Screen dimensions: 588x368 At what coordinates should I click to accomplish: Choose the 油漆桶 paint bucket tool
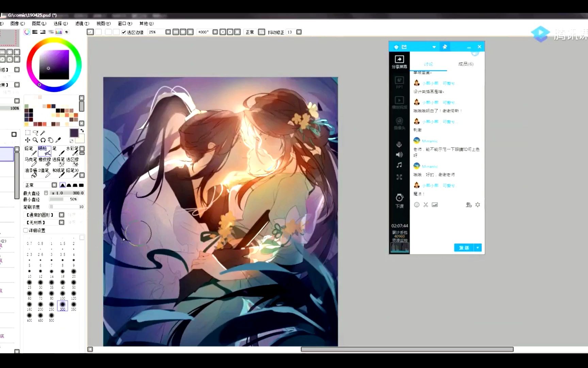pos(30,173)
